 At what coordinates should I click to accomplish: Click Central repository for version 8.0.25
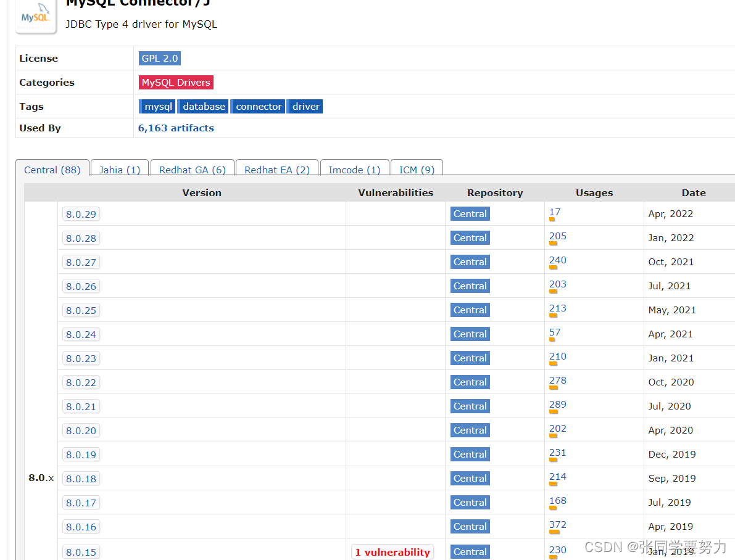pos(470,310)
